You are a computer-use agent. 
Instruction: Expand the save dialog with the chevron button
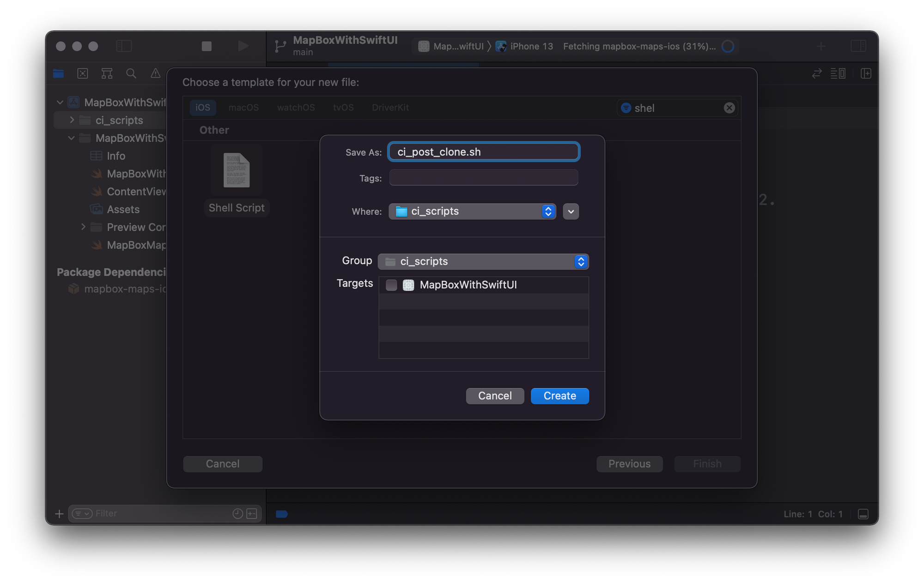tap(571, 211)
